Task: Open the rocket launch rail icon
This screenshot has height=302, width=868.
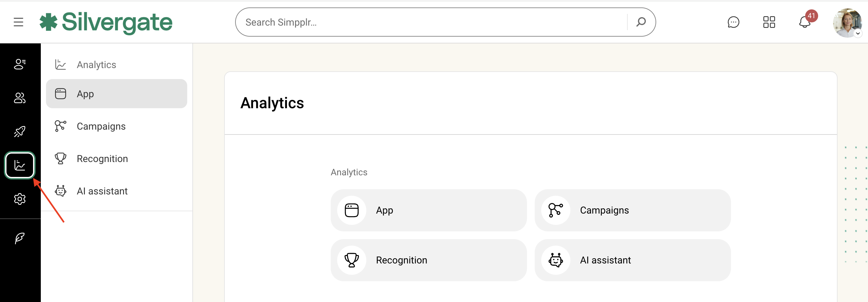Action: coord(20,132)
